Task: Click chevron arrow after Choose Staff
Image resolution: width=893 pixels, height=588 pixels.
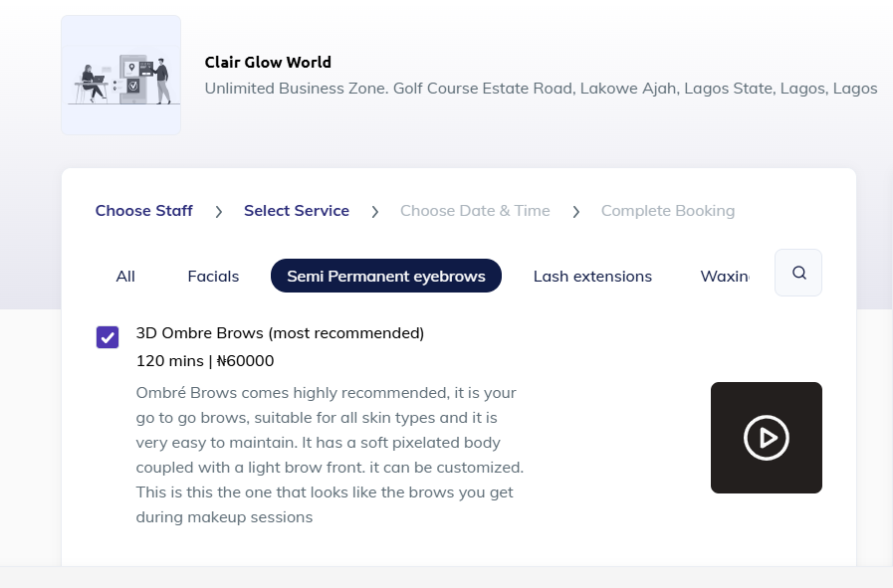Action: coord(219,212)
